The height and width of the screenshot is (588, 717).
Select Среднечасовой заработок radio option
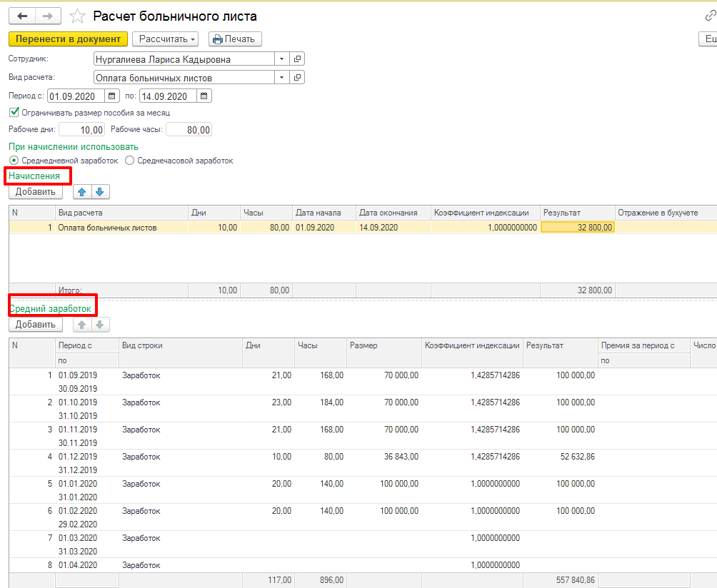click(129, 161)
